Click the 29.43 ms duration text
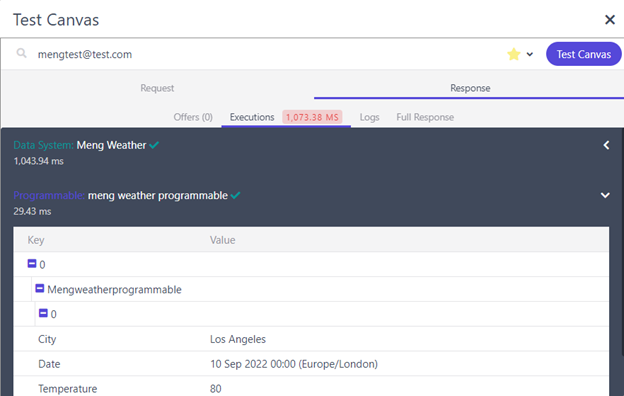This screenshot has width=624, height=396. point(32,211)
